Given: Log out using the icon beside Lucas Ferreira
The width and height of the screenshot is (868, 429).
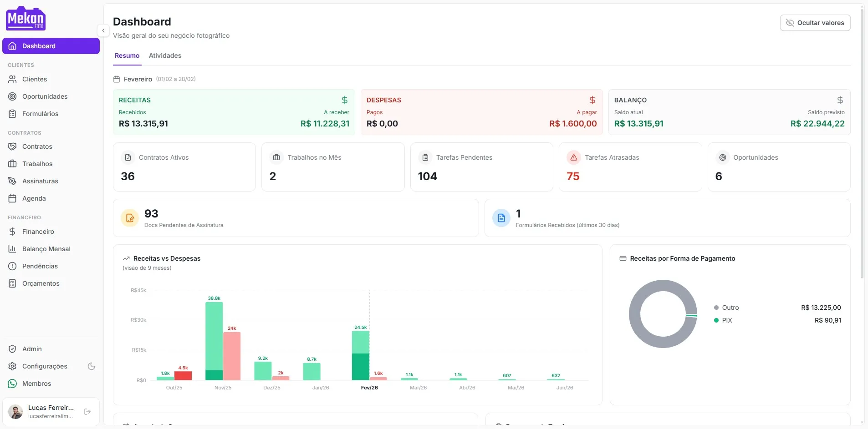Looking at the screenshot, I should (87, 411).
